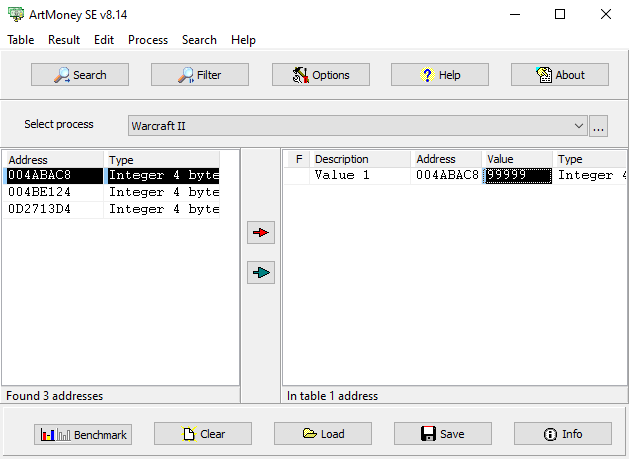Open the Options button

click(x=321, y=75)
